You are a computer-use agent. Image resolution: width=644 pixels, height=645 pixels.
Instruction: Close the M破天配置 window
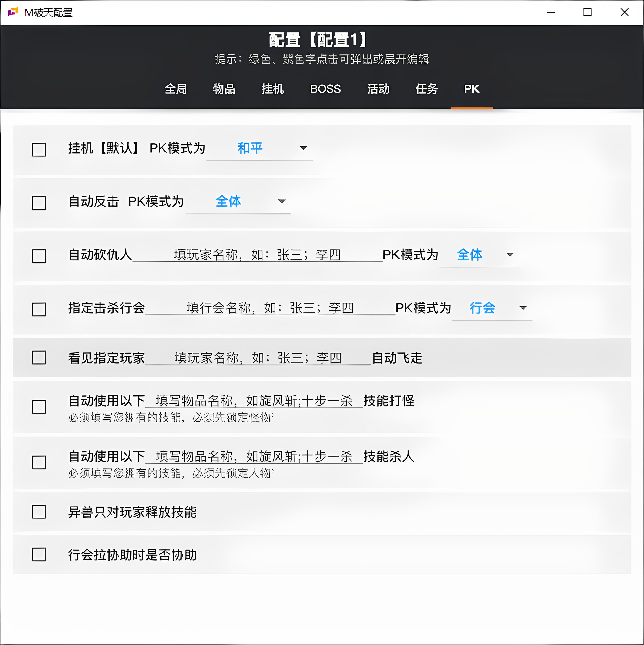point(624,12)
